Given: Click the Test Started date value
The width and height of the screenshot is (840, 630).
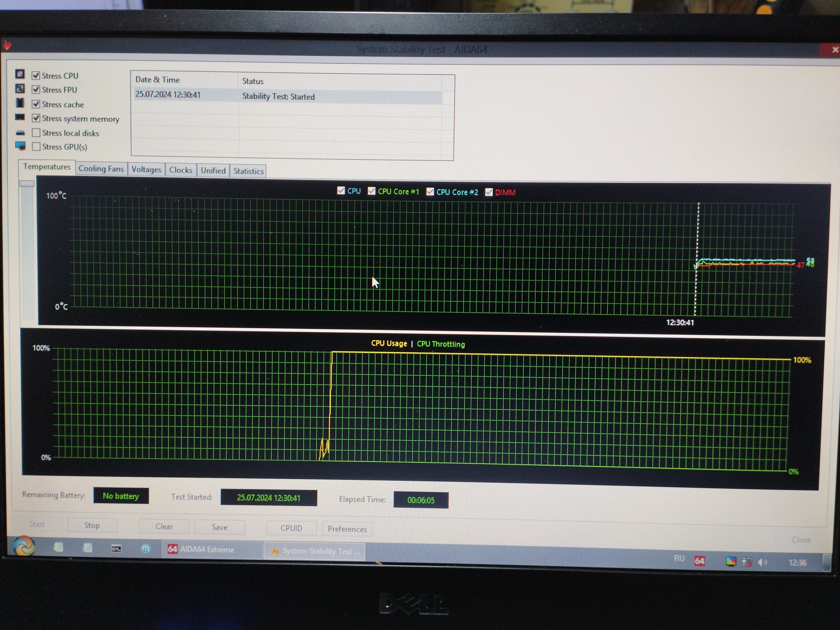Looking at the screenshot, I should point(269,498).
